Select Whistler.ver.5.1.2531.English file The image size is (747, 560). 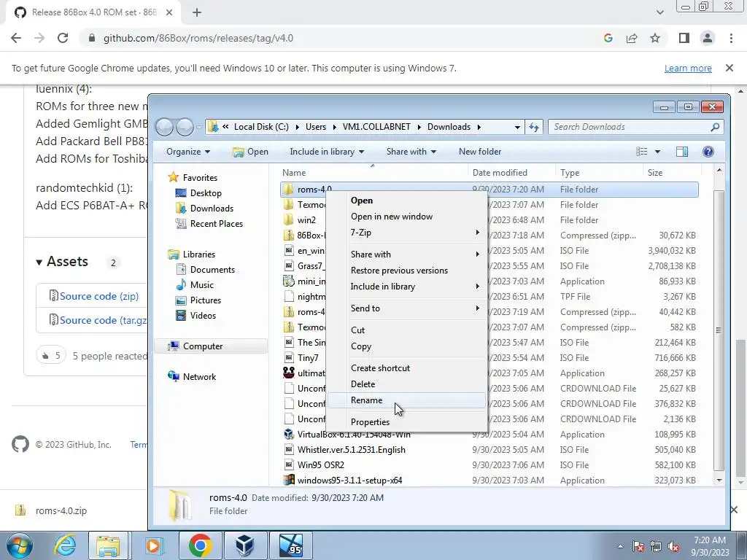click(489, 449)
